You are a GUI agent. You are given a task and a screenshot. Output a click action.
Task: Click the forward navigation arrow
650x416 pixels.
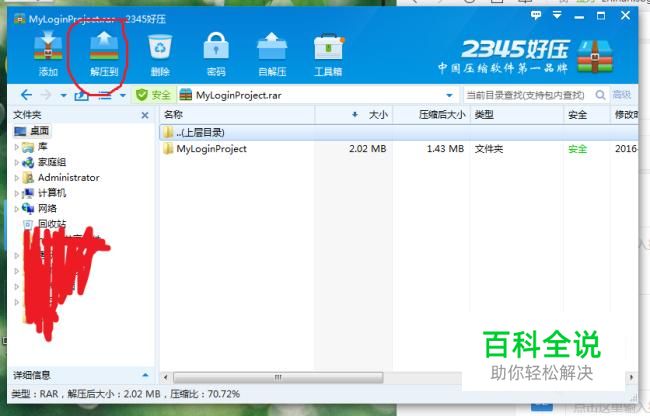pos(46,95)
